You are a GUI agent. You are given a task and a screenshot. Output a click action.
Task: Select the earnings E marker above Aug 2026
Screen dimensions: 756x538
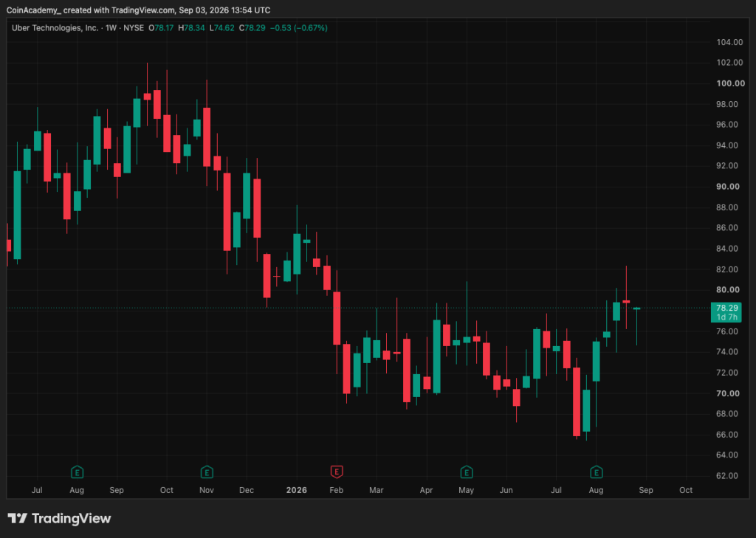[x=597, y=472]
